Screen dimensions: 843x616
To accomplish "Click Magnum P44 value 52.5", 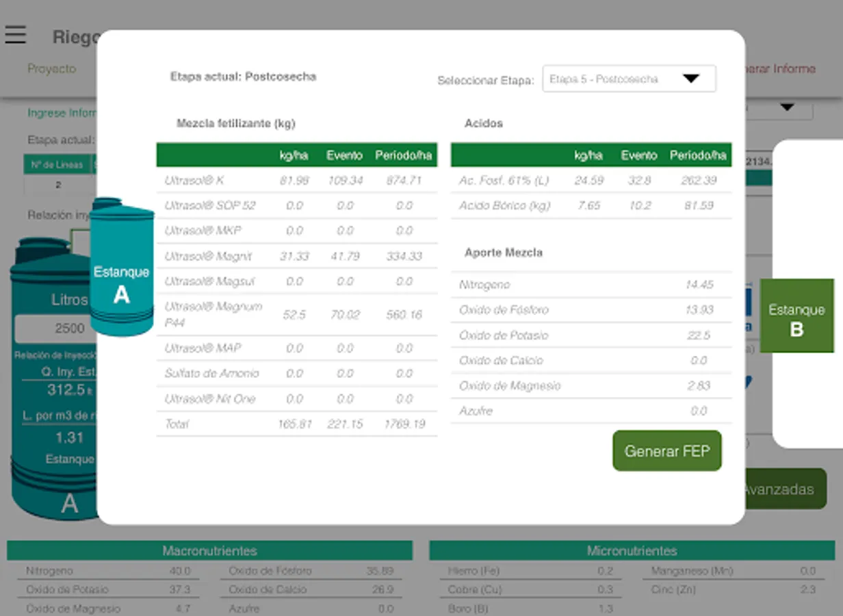I will coord(294,315).
